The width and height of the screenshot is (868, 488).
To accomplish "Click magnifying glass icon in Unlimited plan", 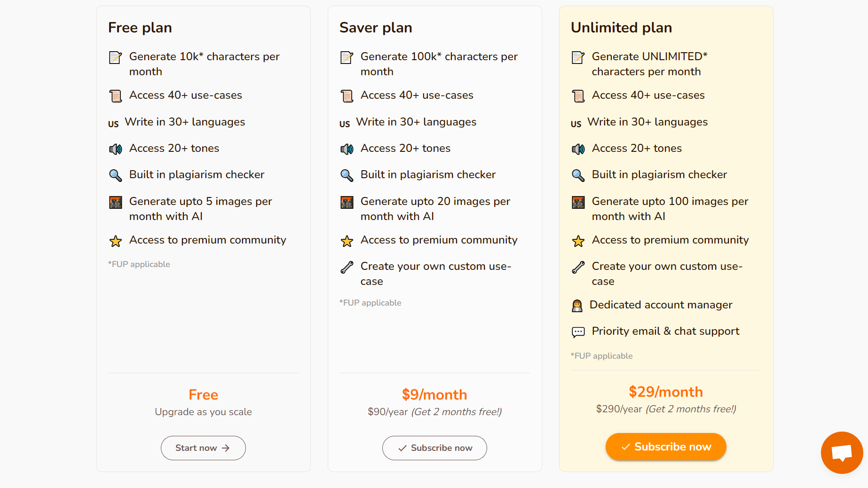I will (578, 175).
